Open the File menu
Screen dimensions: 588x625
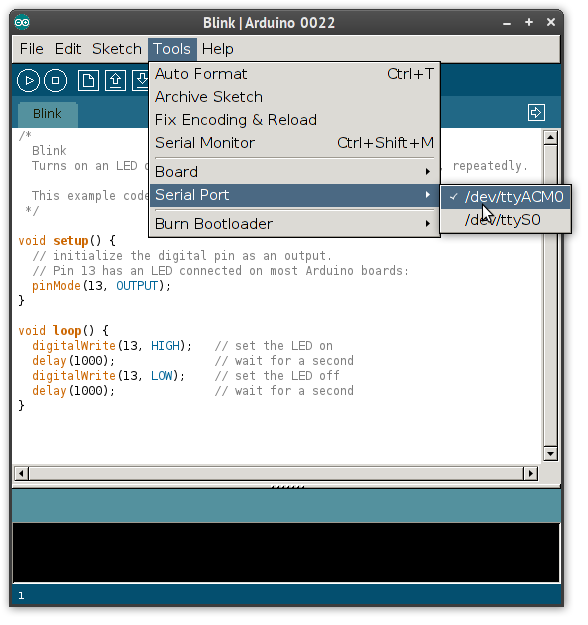click(31, 49)
